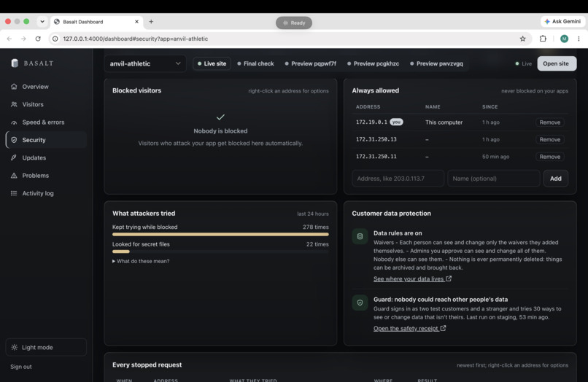Sign out of the dashboard

pyautogui.click(x=21, y=367)
